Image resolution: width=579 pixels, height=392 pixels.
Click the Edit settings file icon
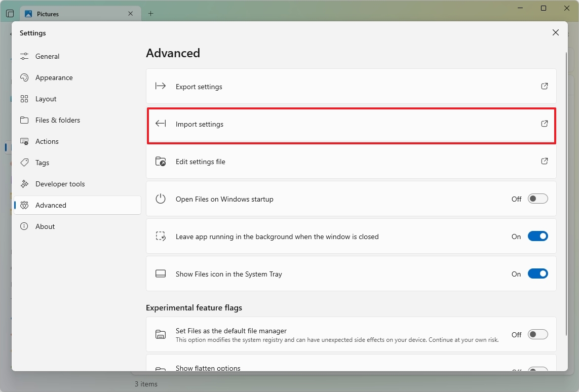[544, 161]
